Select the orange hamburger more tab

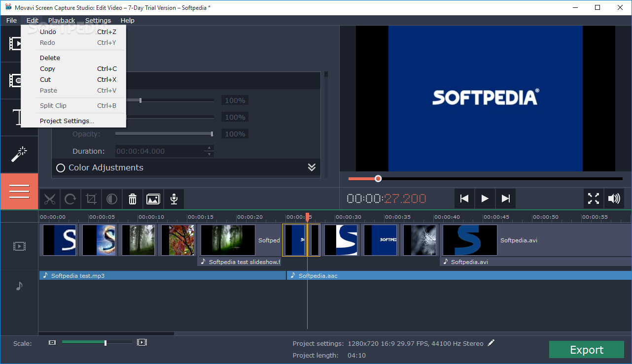point(19,191)
